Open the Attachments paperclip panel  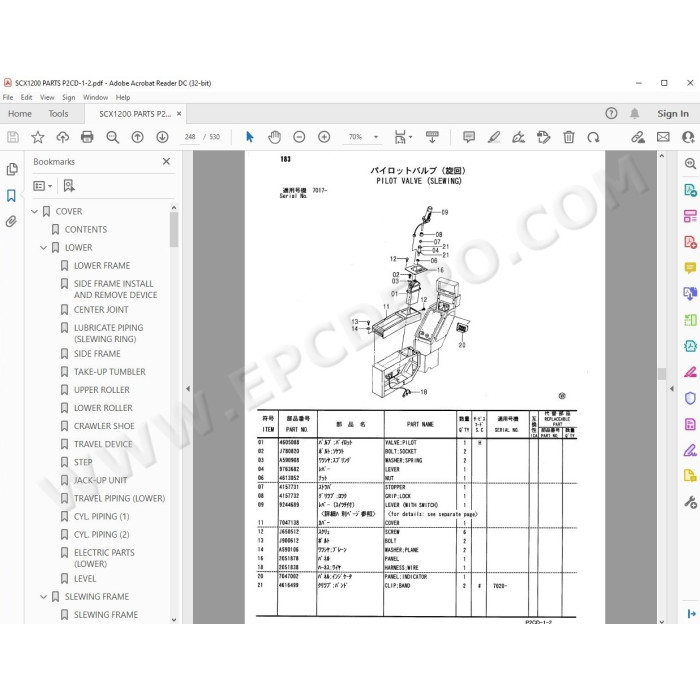[11, 221]
